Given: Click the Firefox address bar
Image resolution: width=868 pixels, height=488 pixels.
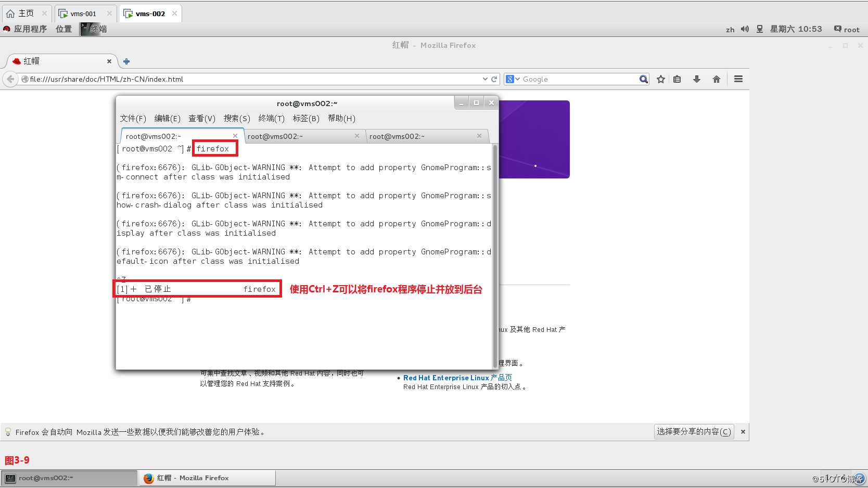Looking at the screenshot, I should (x=255, y=79).
